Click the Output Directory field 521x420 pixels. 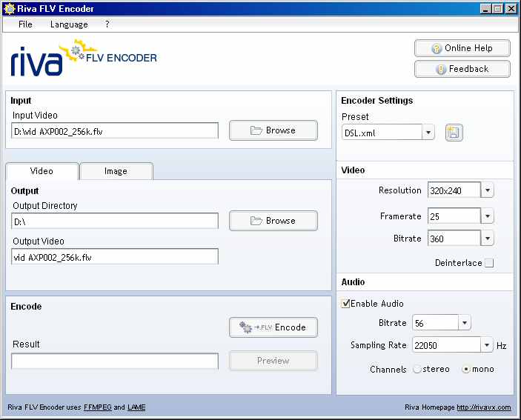point(115,221)
